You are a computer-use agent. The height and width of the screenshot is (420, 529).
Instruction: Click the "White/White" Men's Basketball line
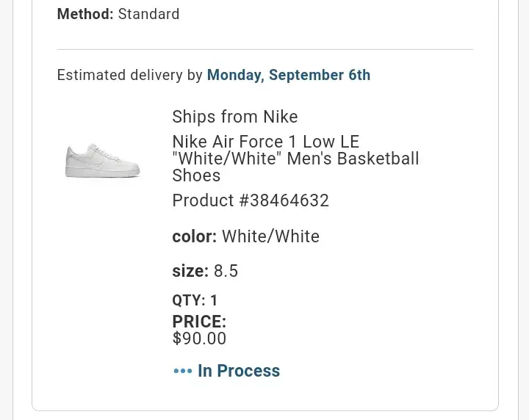(295, 159)
